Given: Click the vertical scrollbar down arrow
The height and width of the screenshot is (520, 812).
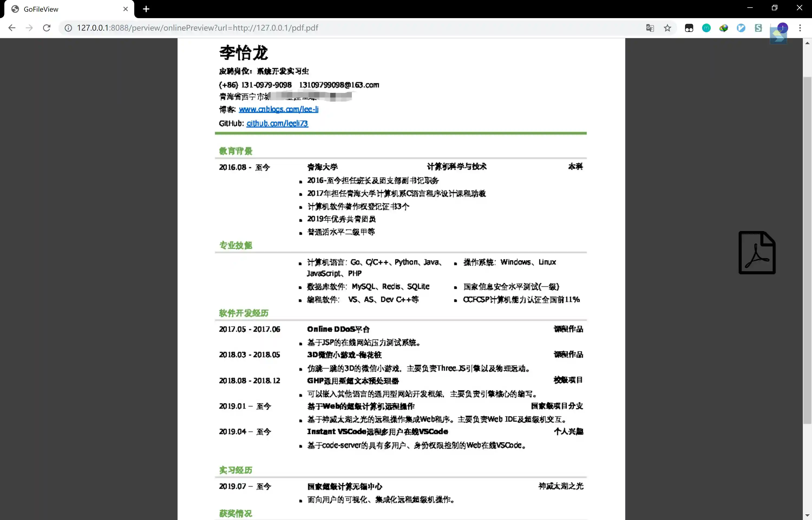Looking at the screenshot, I should pyautogui.click(x=807, y=515).
